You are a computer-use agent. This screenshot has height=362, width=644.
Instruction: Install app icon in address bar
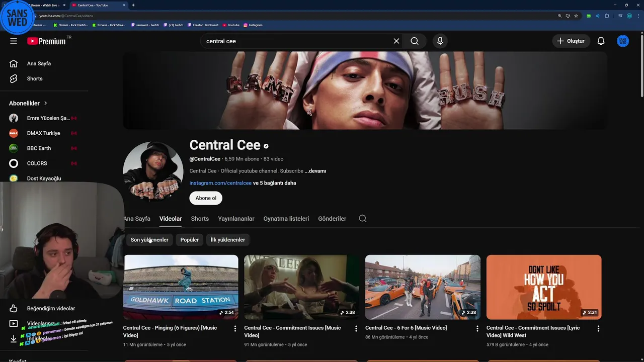[x=568, y=16]
